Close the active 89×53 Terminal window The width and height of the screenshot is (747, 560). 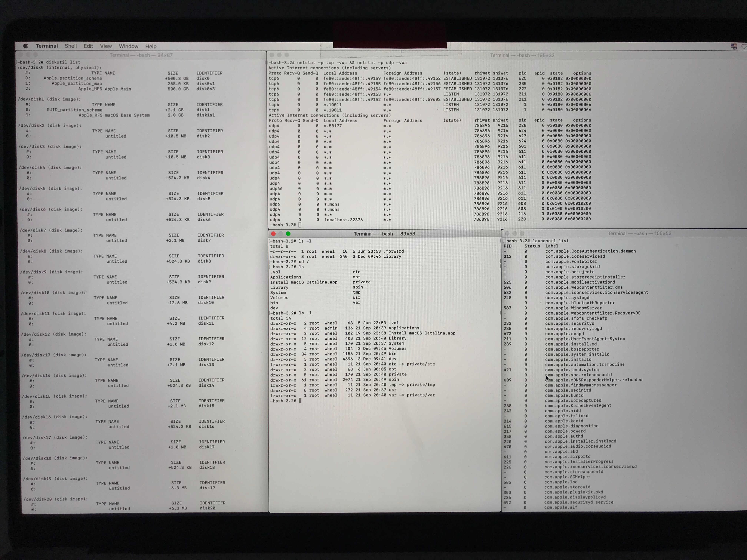[273, 234]
